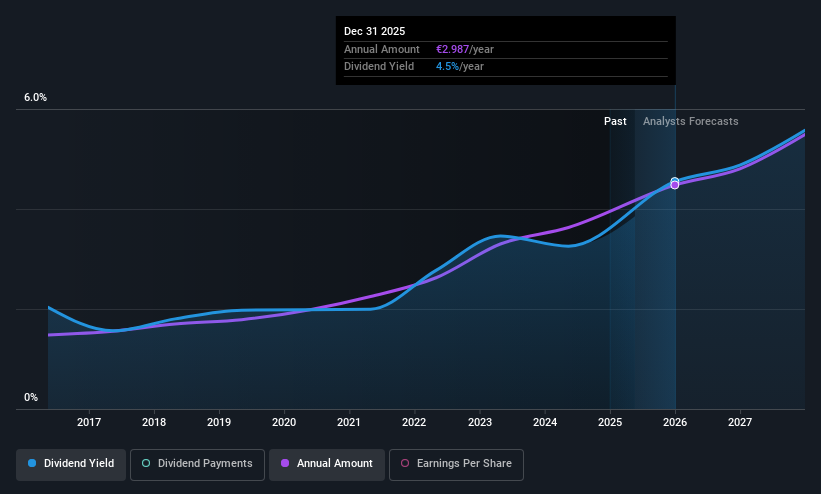Click the Past section label

(x=615, y=121)
